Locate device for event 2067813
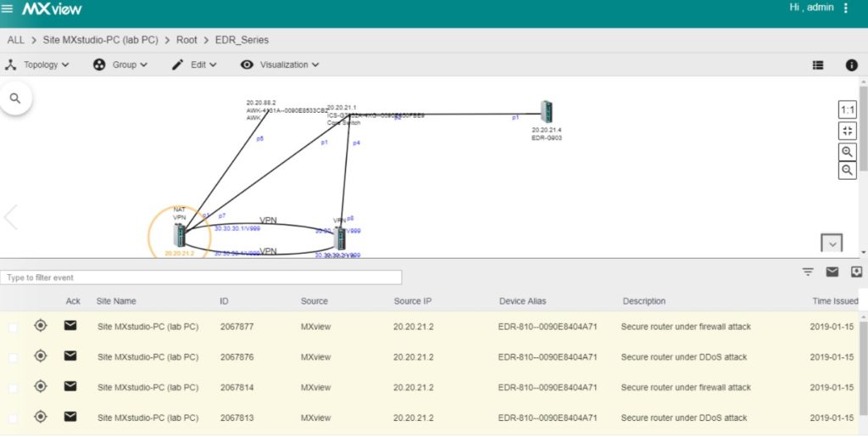The width and height of the screenshot is (868, 437). (x=41, y=417)
